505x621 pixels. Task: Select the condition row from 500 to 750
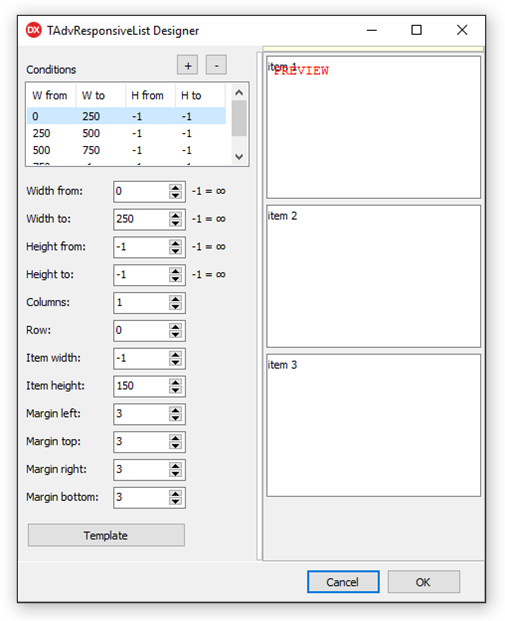pos(126,150)
